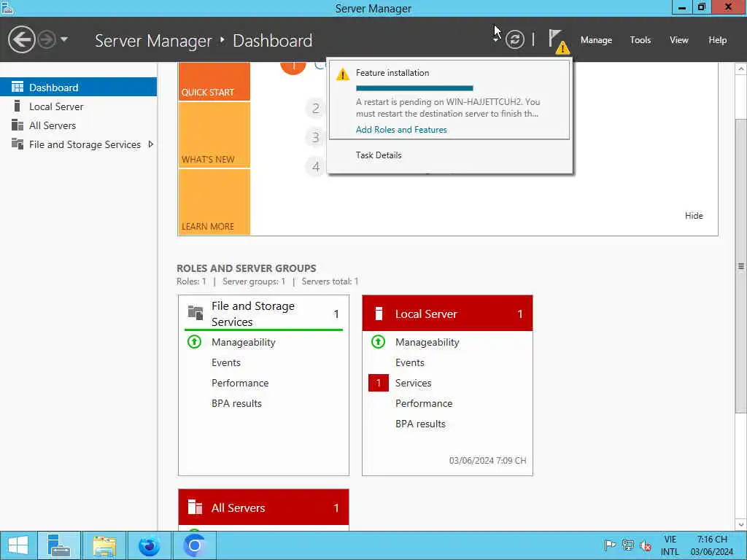The width and height of the screenshot is (747, 560).
Task: Open Performance in Local Server tile
Action: click(x=424, y=403)
